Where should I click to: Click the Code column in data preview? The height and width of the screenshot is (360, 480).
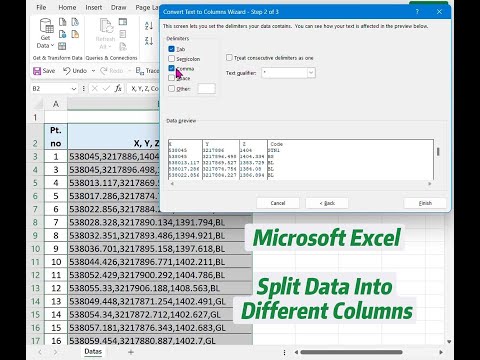point(350,160)
